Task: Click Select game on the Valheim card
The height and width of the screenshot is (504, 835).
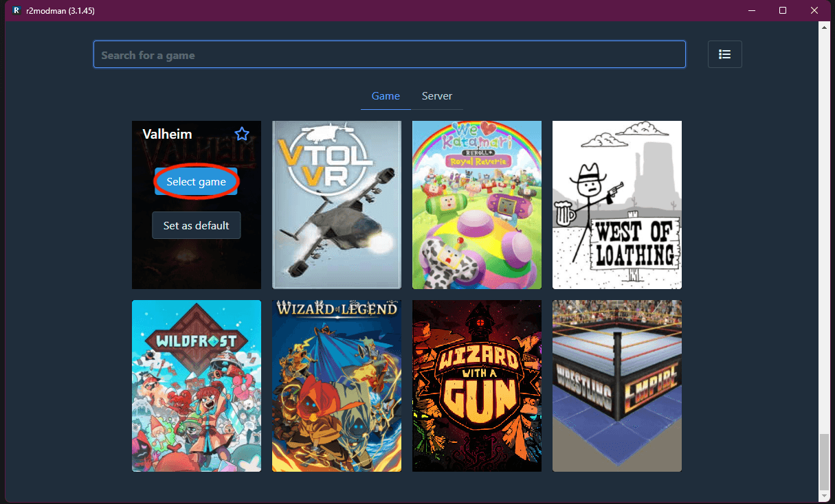Action: pyautogui.click(x=196, y=182)
